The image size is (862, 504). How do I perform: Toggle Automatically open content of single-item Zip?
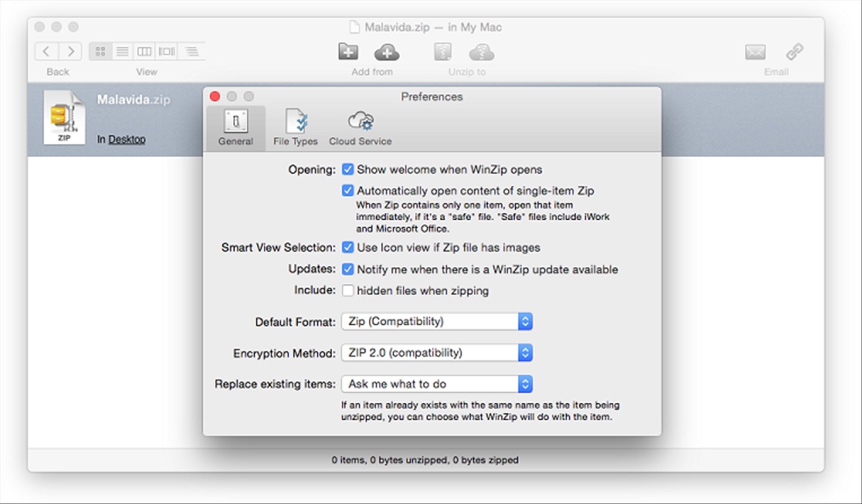pos(348,190)
